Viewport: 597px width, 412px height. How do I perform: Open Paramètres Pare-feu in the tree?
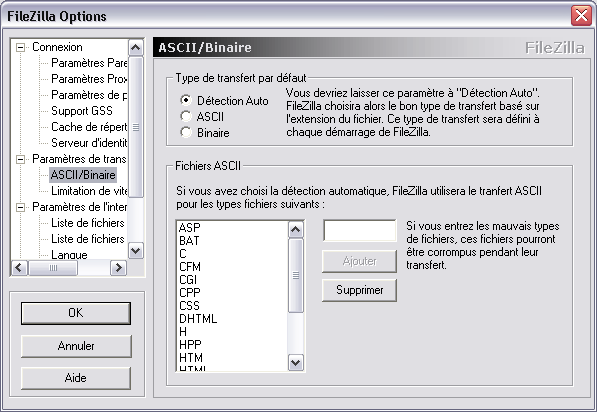click(89, 63)
